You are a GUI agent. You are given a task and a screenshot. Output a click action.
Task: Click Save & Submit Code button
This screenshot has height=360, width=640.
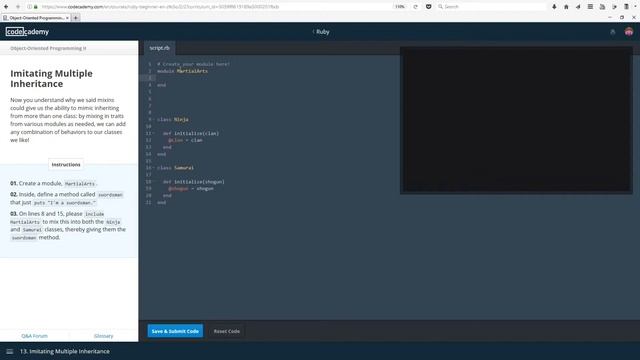click(x=175, y=331)
